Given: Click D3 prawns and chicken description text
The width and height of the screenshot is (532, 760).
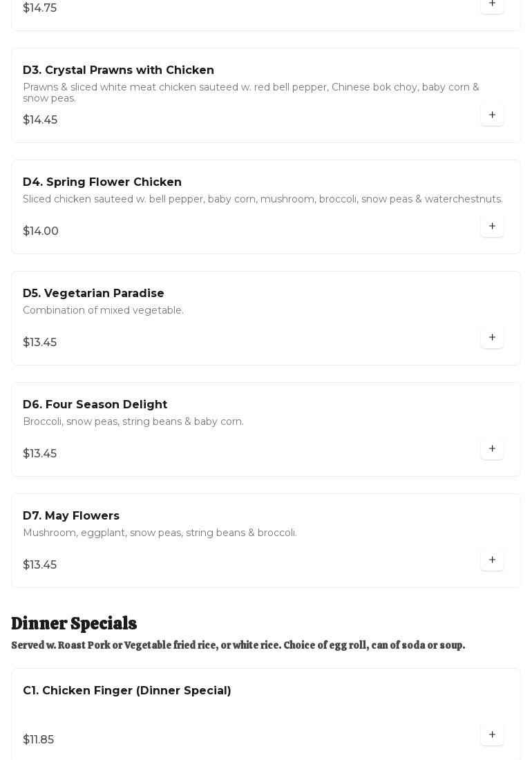Looking at the screenshot, I should click(251, 93).
